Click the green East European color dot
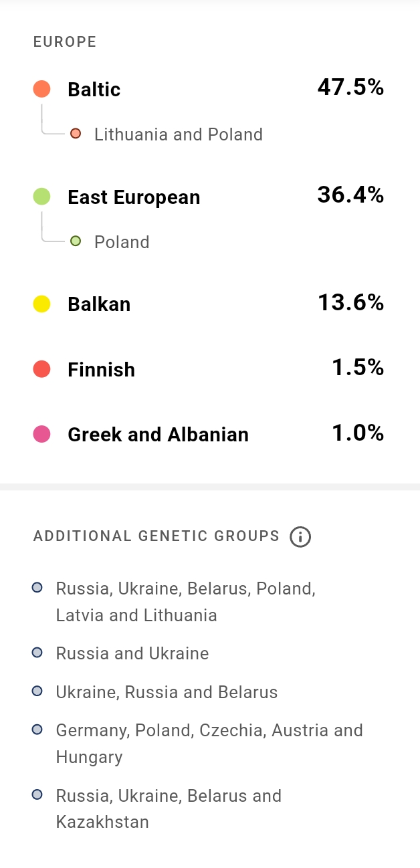The width and height of the screenshot is (420, 868). (42, 197)
